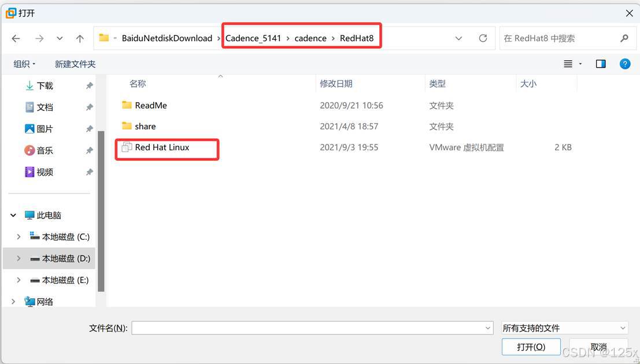Click the BaiduNetdiskDownload breadcrumb
The image size is (640, 364).
pyautogui.click(x=167, y=38)
